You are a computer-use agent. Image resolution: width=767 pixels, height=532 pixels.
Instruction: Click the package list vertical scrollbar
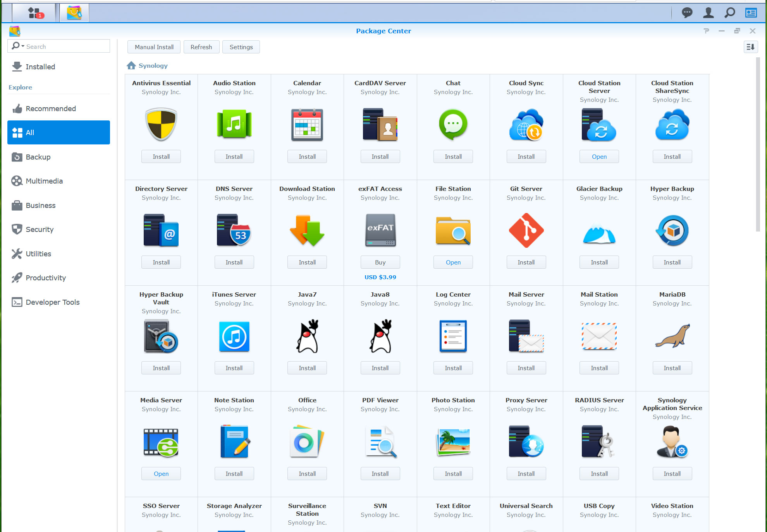point(758,144)
